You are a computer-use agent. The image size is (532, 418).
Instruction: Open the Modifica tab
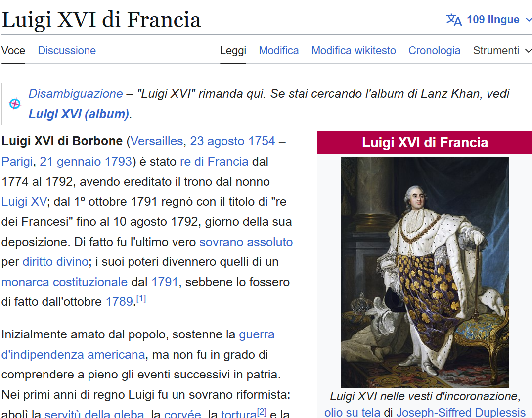[x=279, y=51]
